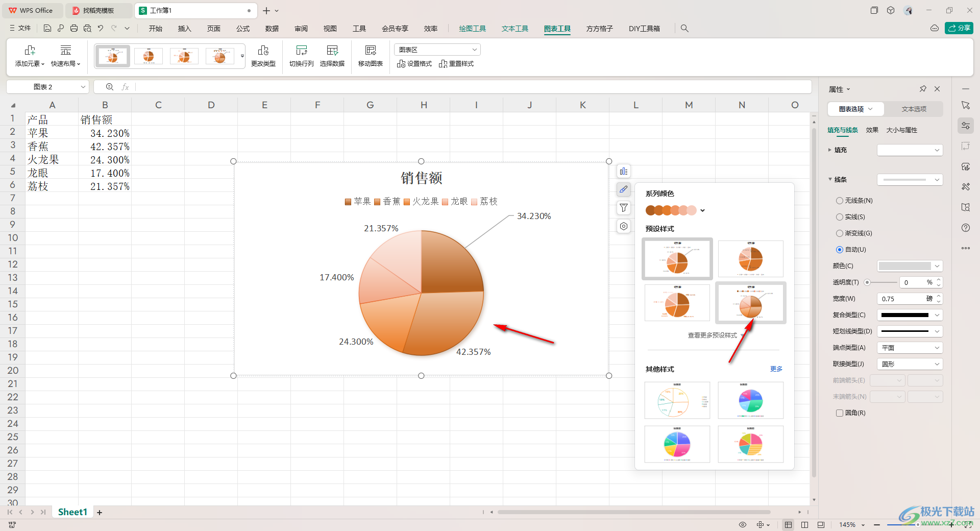Screen dimensions: 980x531
Task: Enable the Rounded corners (圆角) checkbox
Action: pyautogui.click(x=840, y=413)
